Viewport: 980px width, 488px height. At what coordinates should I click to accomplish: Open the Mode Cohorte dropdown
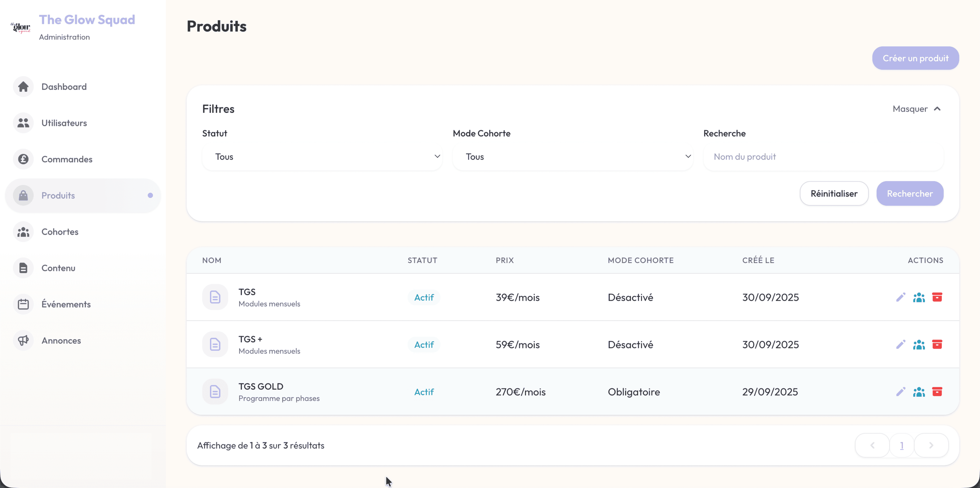572,156
